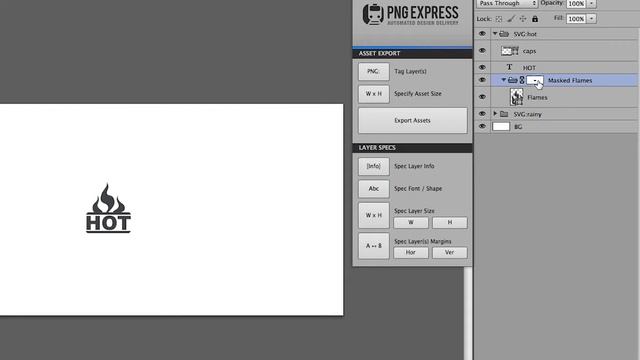Viewport: 640px width, 360px height.
Task: Toggle lock image pixels brush icon
Action: [511, 19]
